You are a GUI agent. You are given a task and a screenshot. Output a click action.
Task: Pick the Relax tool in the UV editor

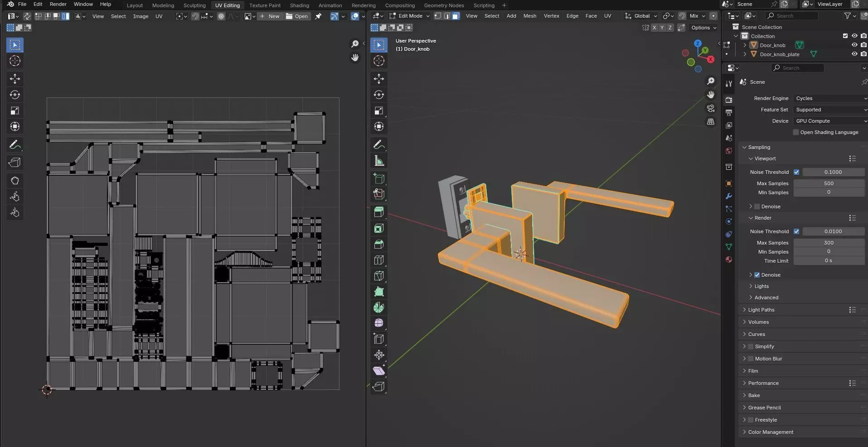15,197
